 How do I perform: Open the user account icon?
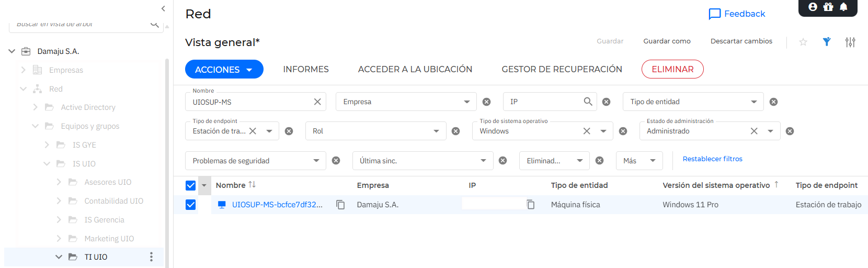coord(813,7)
